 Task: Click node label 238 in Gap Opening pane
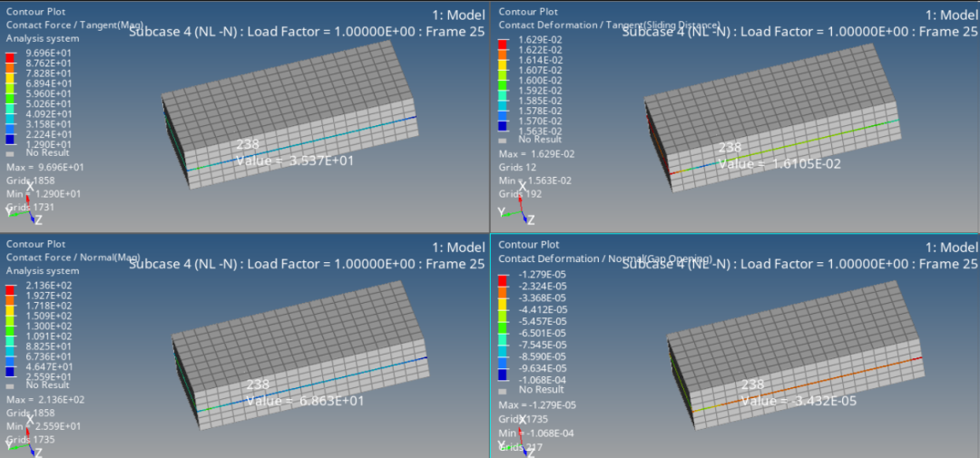pos(753,384)
